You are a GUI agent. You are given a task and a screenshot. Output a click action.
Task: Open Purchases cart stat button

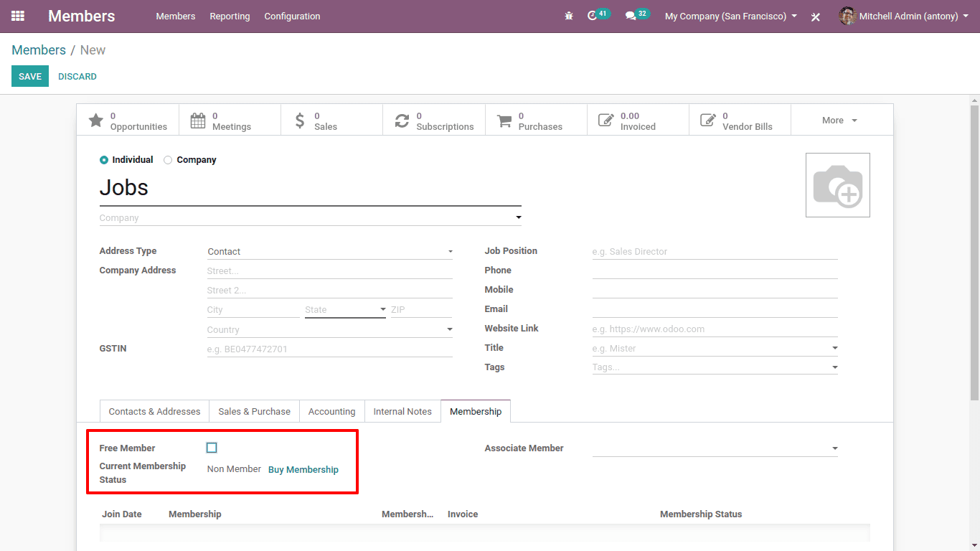point(535,121)
